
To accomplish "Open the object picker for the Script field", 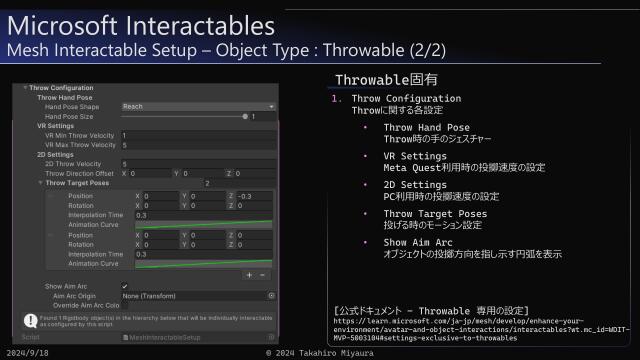I will (271, 337).
